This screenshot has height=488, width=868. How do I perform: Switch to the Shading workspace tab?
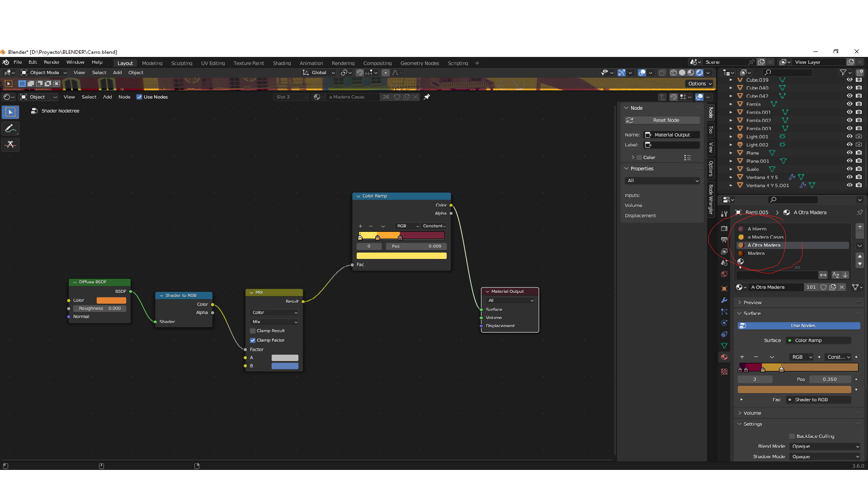(x=282, y=63)
